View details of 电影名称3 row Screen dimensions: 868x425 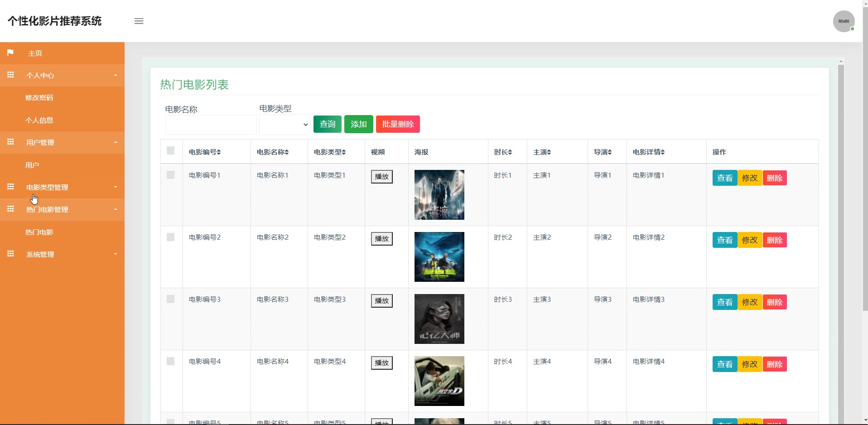[x=725, y=302]
